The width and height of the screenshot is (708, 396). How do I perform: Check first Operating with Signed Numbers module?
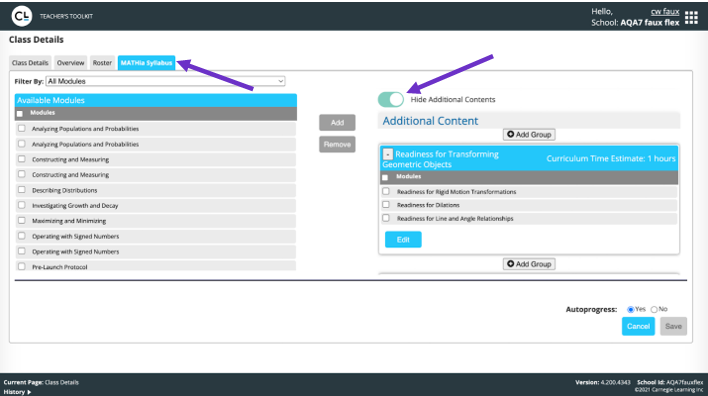(x=22, y=236)
